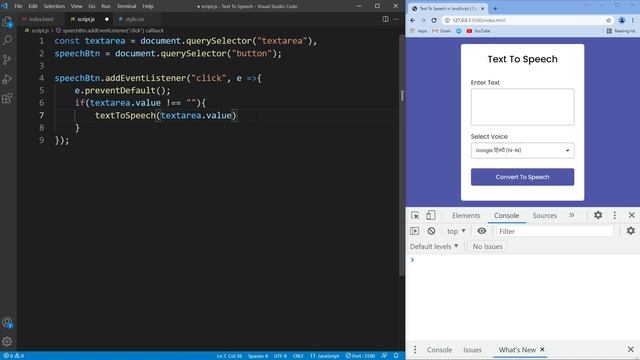Open the Selection menu
Viewport: 640px width, 360px height.
coord(54,6)
